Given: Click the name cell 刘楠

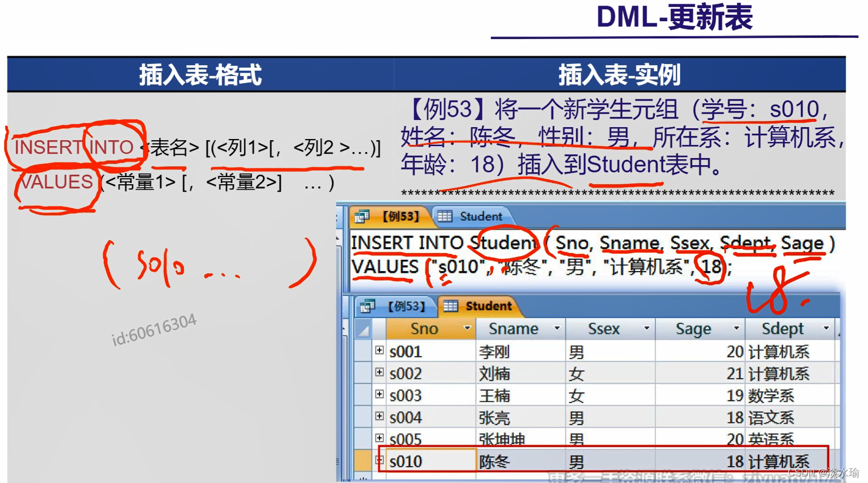Looking at the screenshot, I should (521, 373).
